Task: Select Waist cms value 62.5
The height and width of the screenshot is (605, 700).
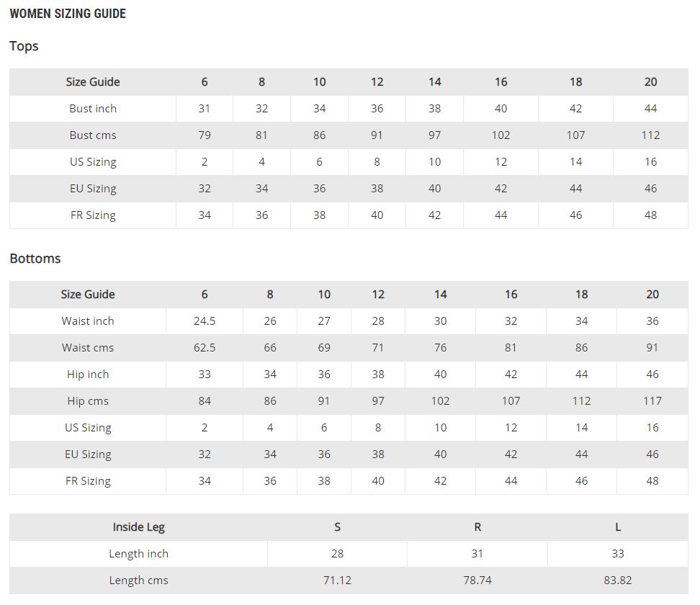Action: pos(205,348)
